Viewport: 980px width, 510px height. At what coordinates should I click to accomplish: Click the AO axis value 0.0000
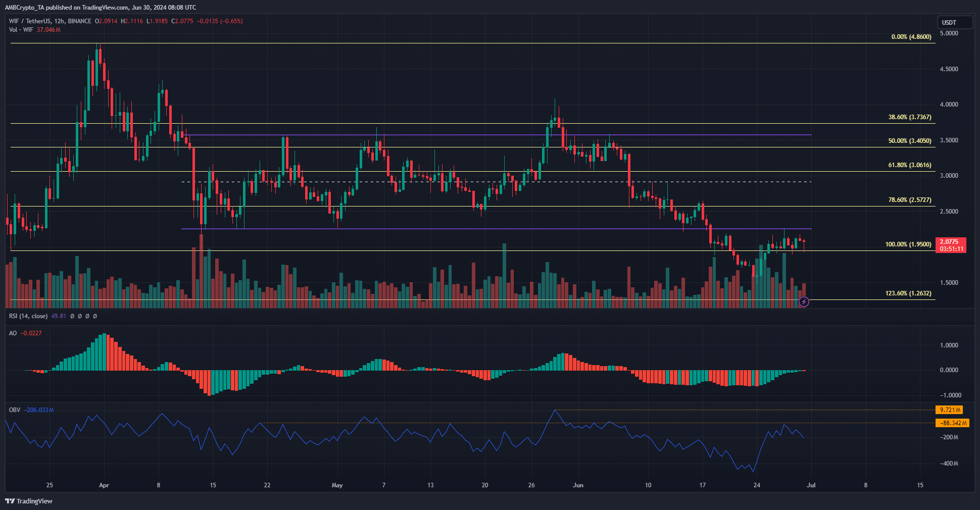tap(949, 370)
